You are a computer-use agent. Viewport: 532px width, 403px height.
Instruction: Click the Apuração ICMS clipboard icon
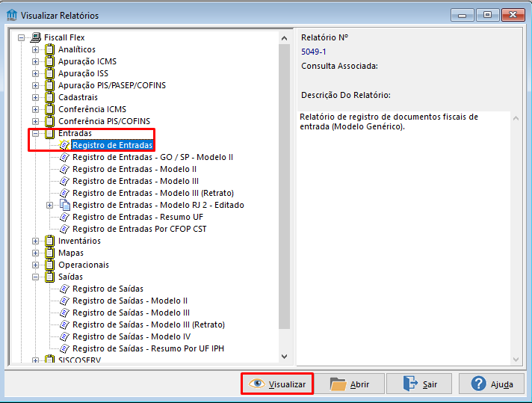point(49,61)
